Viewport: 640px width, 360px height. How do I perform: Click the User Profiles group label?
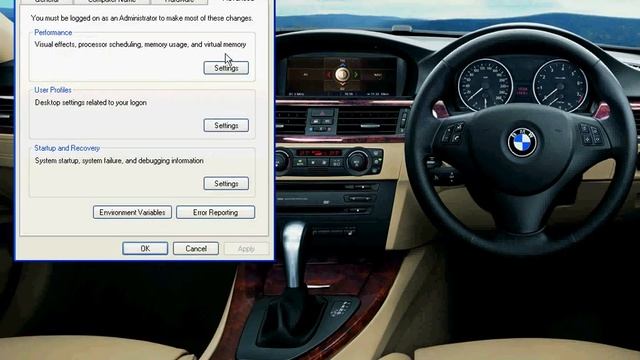click(x=53, y=90)
